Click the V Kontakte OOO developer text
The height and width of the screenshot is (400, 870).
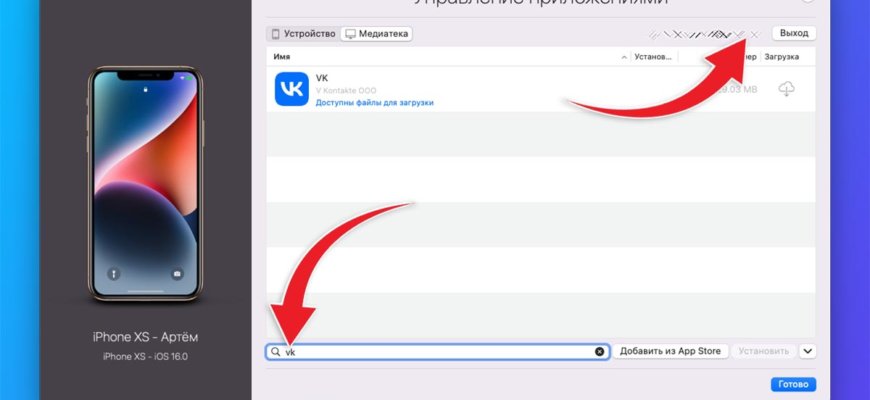[x=346, y=90]
